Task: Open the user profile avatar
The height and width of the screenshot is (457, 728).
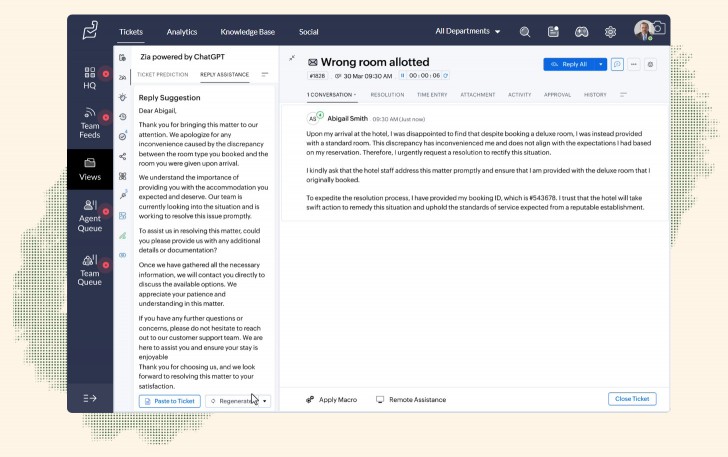Action: point(644,30)
